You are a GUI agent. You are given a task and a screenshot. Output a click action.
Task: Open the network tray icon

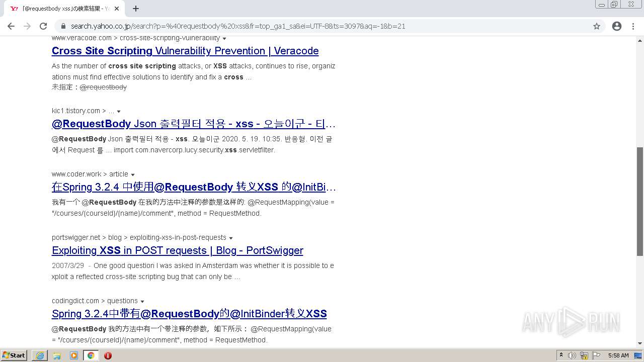click(584, 355)
